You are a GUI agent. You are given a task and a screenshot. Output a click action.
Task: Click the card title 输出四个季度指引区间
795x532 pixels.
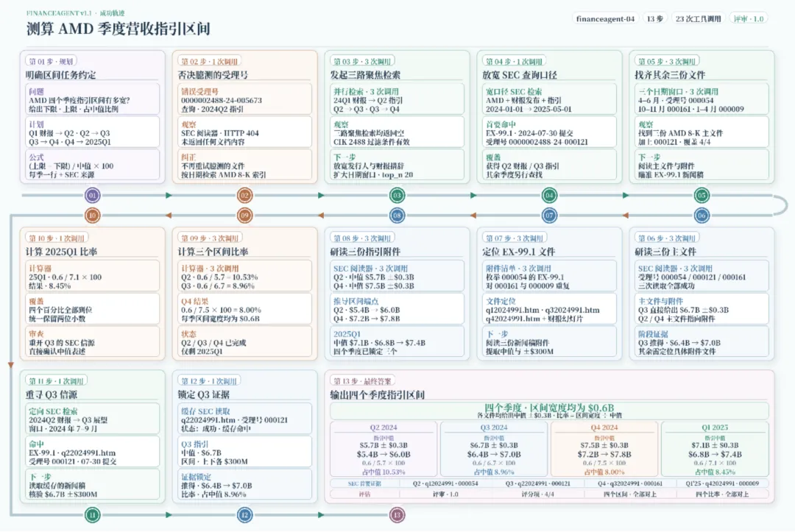coord(378,394)
